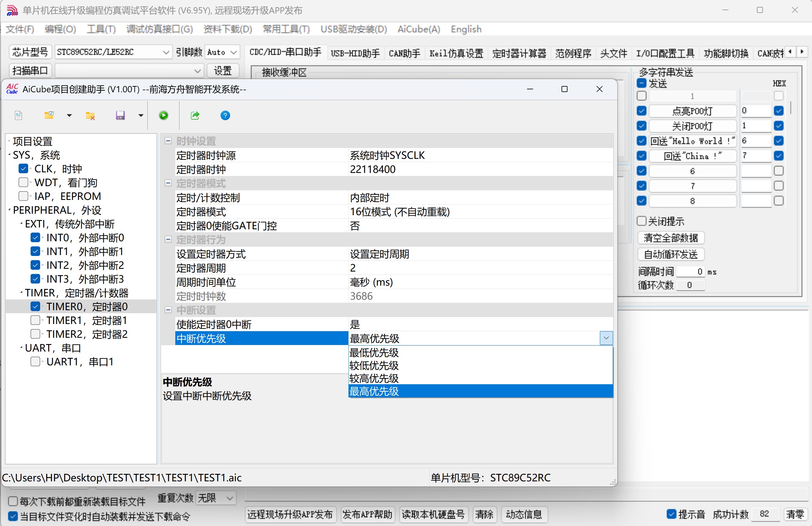Uncheck INT2 外部中断2 checkbox

tap(35, 265)
